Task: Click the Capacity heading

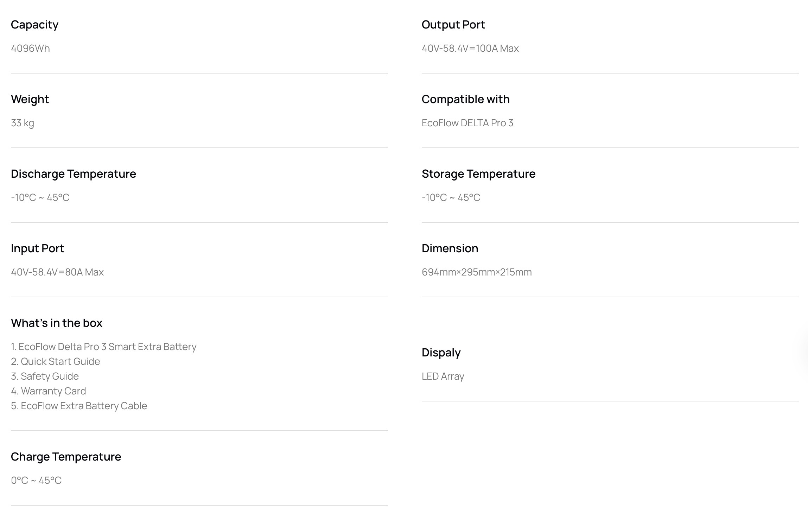Action: (x=34, y=25)
